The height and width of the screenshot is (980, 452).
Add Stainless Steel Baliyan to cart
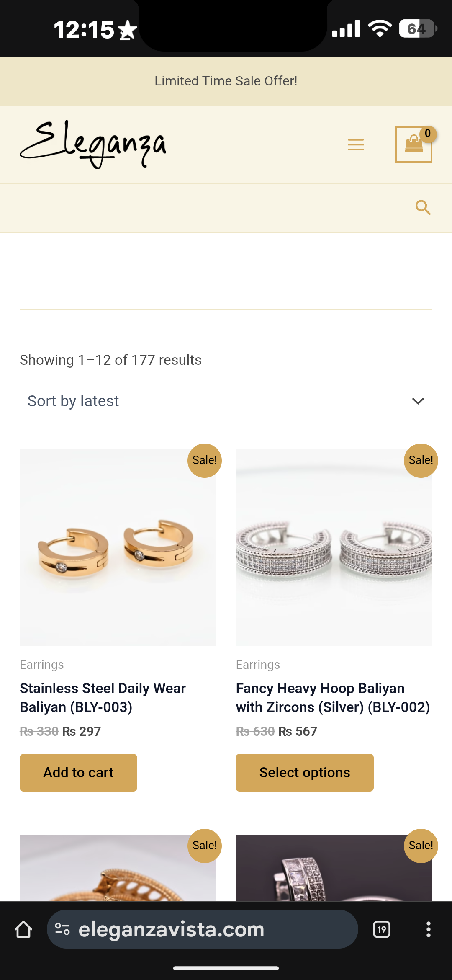point(78,772)
